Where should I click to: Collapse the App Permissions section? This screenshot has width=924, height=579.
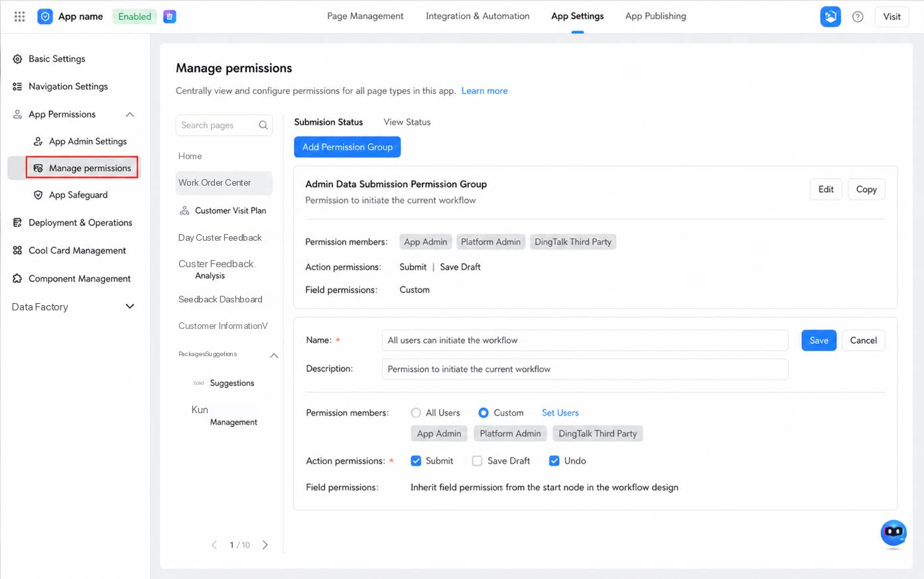pyautogui.click(x=130, y=115)
